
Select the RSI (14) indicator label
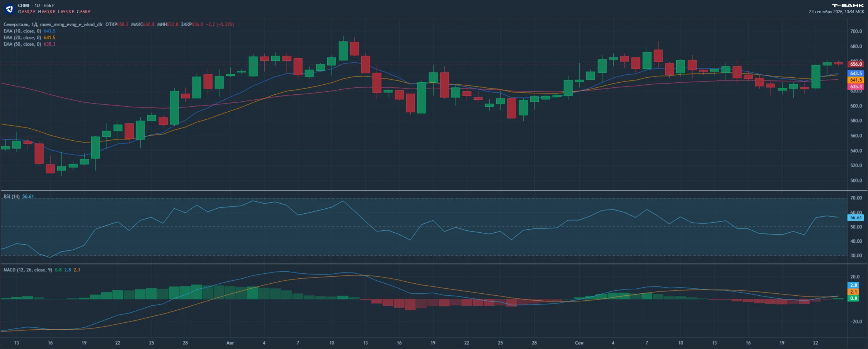[x=12, y=196]
